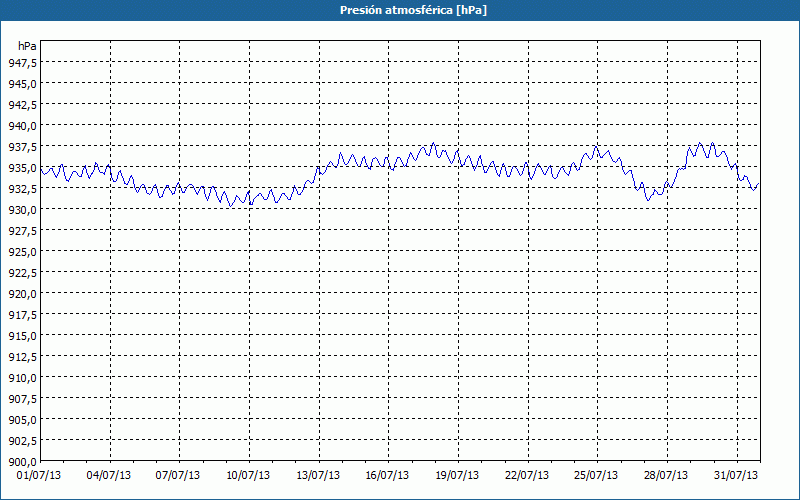Click the 942,5 pressure label
The image size is (800, 500).
[22, 104]
